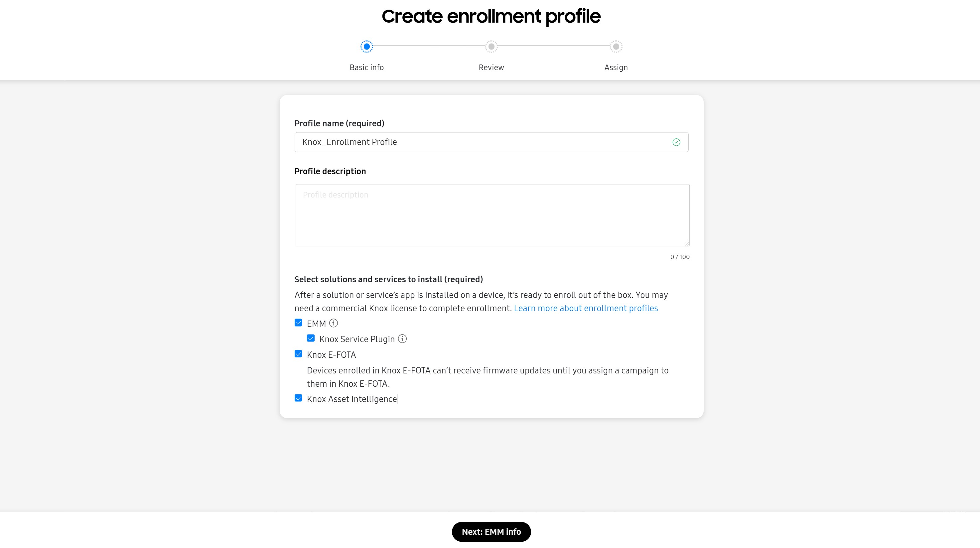
Task: Select the Assign step label
Action: [x=616, y=67]
